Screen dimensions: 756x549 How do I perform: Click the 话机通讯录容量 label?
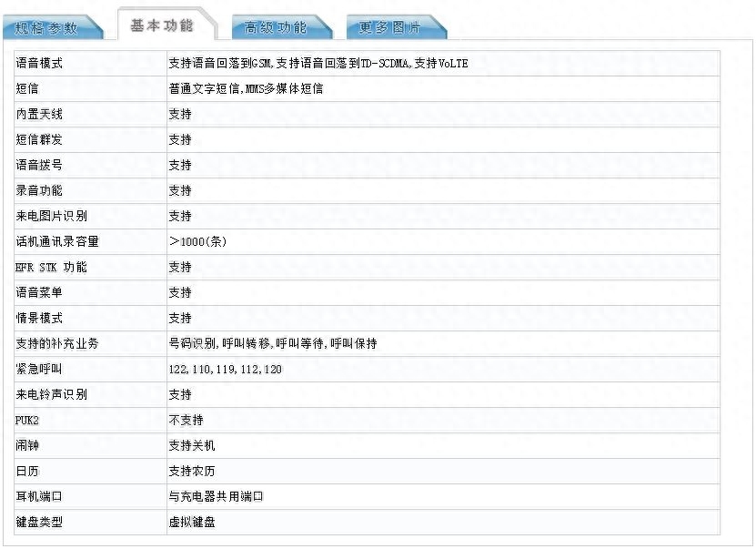pos(57,242)
